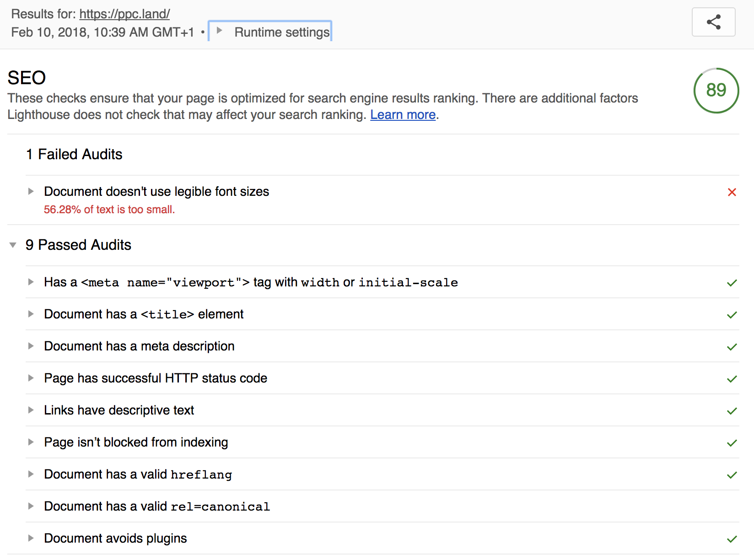Expand the Runtime settings disclosure
The height and width of the screenshot is (560, 754).
point(270,32)
